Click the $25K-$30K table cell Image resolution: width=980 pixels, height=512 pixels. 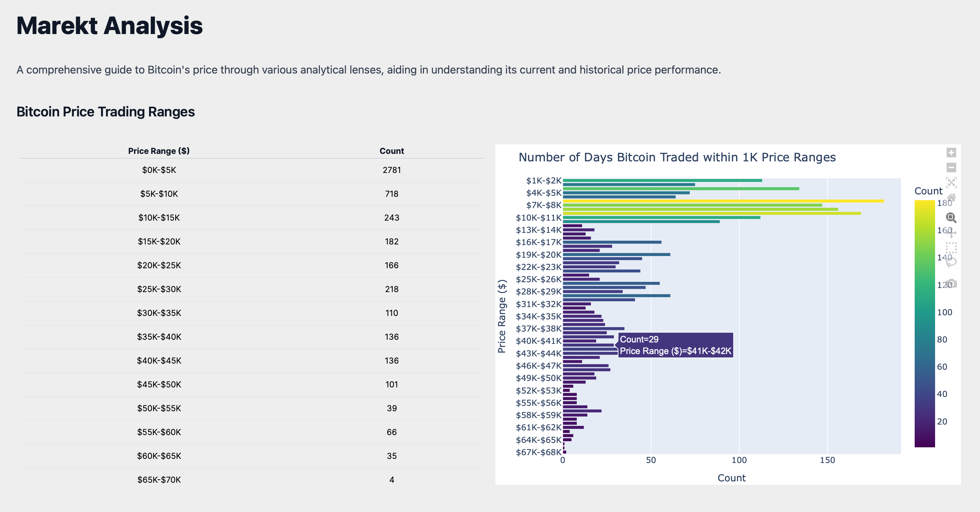point(159,289)
